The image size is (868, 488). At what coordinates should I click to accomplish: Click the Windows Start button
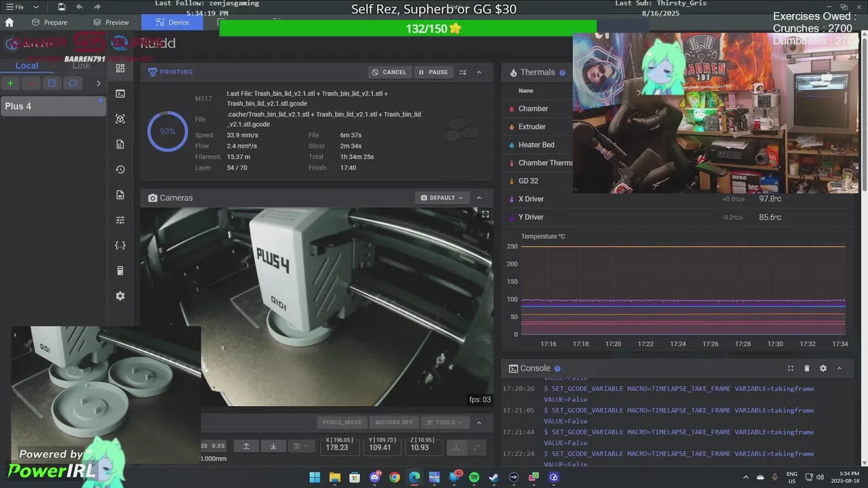pyautogui.click(x=315, y=477)
